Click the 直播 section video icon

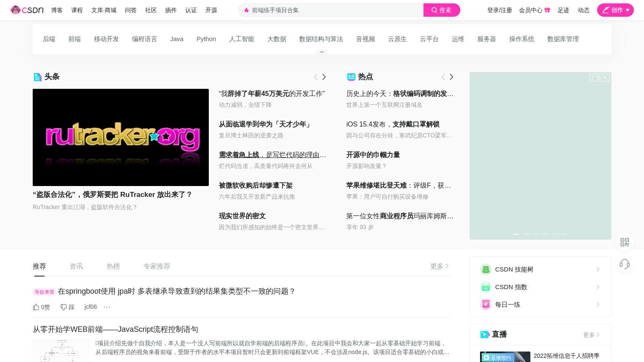(x=485, y=334)
